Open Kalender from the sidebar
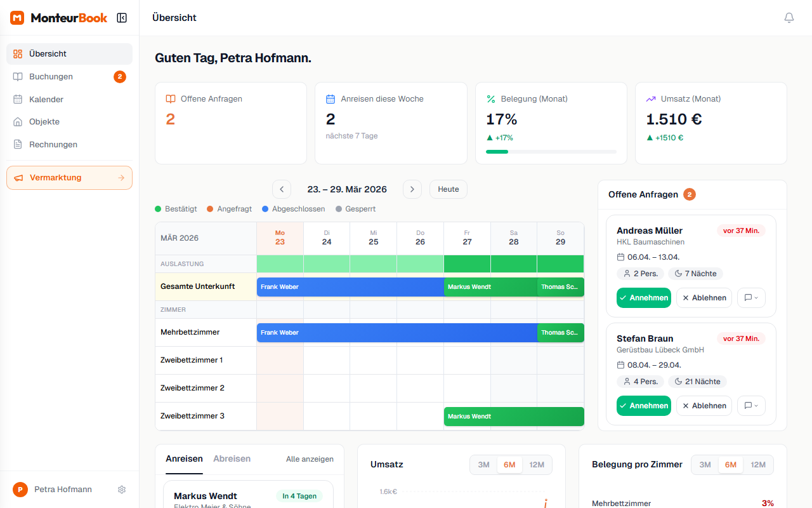The image size is (812, 508). [x=46, y=100]
